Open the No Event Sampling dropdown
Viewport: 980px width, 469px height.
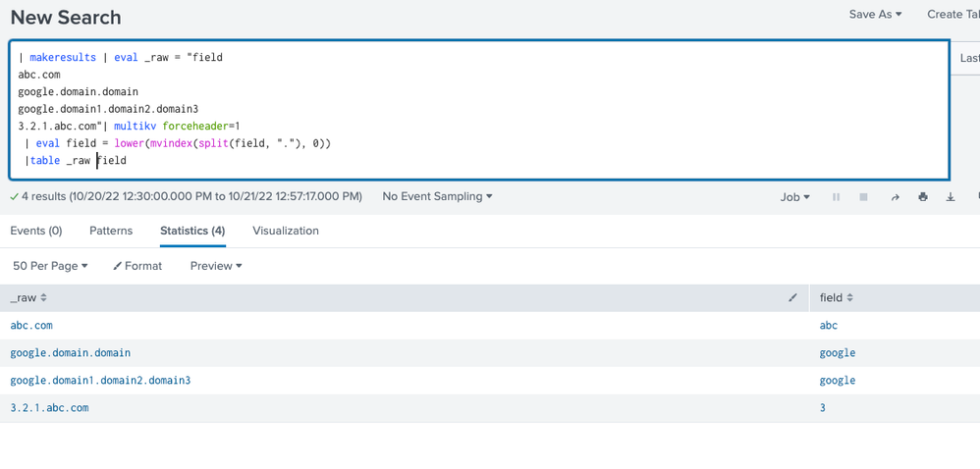tap(437, 196)
